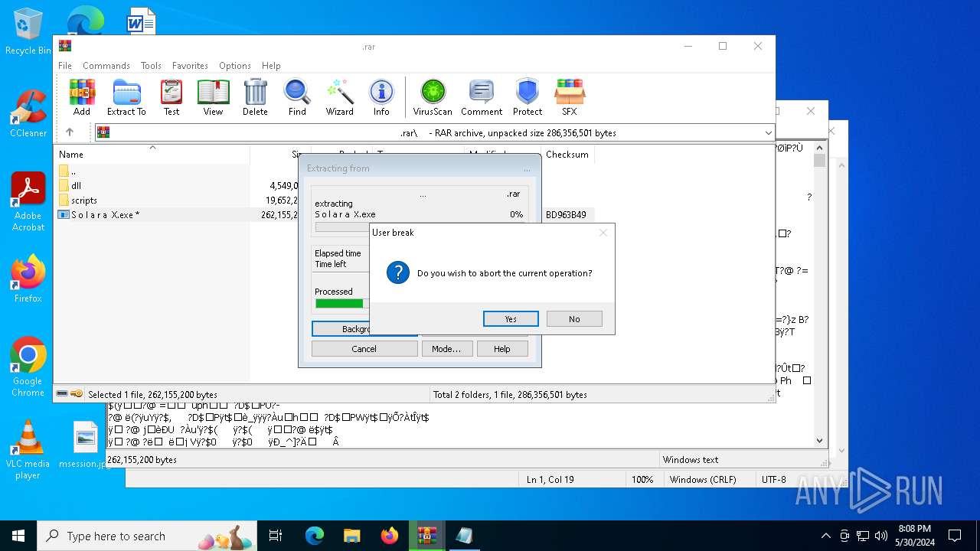The height and width of the screenshot is (551, 980).
Task: Click Cancel in extracting dialog
Action: point(364,349)
